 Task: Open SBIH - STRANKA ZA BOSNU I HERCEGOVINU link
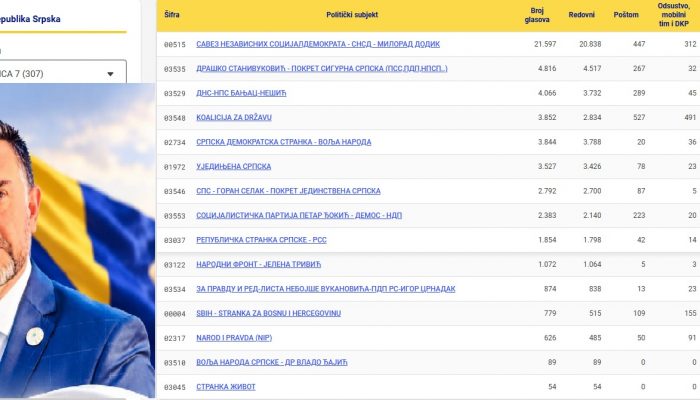point(268,313)
